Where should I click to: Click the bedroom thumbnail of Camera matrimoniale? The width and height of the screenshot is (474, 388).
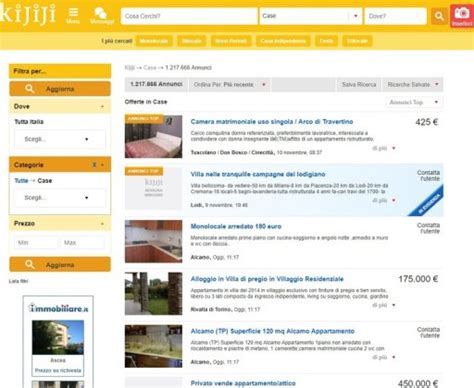tap(153, 136)
